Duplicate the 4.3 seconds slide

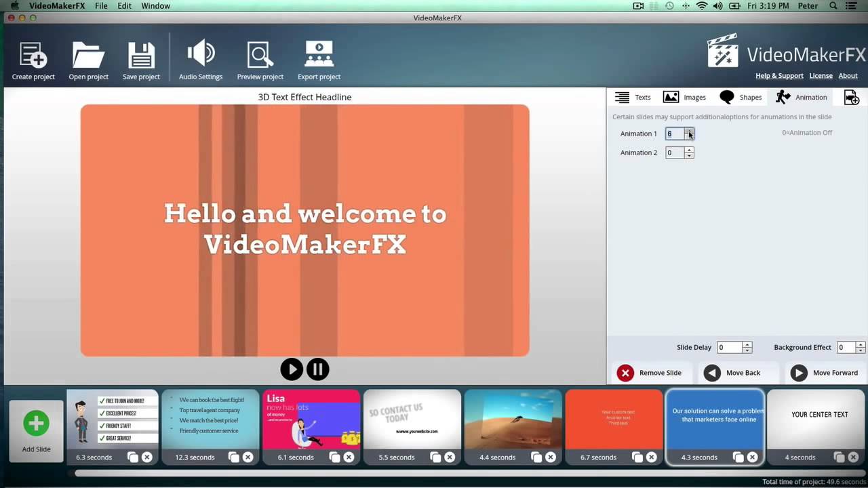[x=738, y=457]
